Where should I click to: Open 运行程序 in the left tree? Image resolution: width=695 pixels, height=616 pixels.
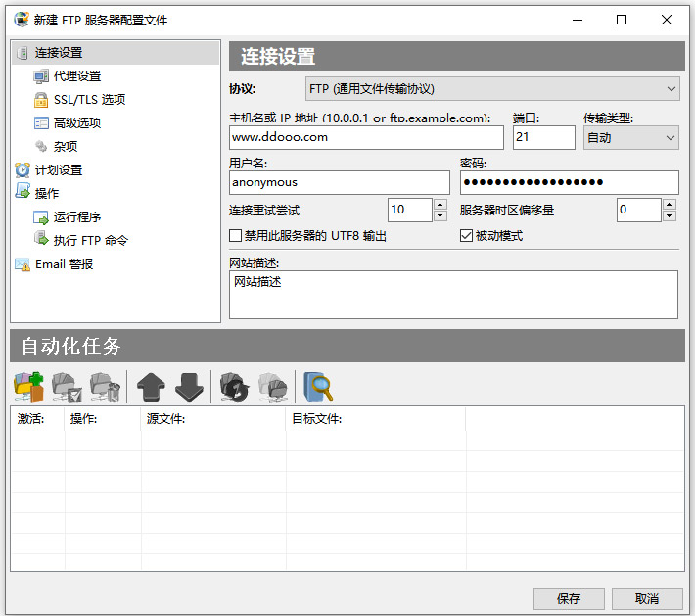pos(77,216)
